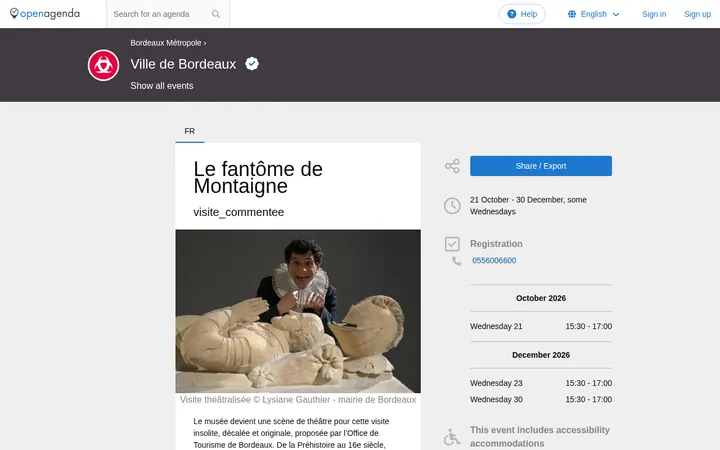
Task: Click the clock schedule icon
Action: [x=452, y=206]
